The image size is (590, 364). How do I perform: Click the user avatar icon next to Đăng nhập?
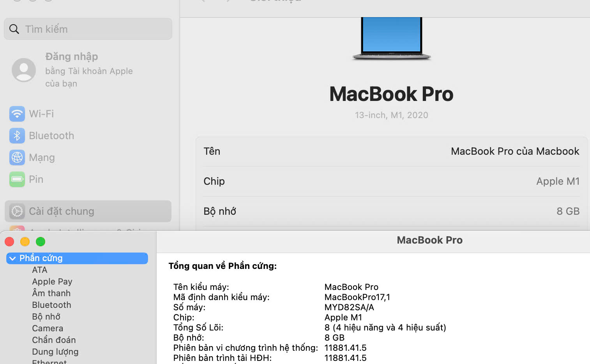[x=24, y=70]
